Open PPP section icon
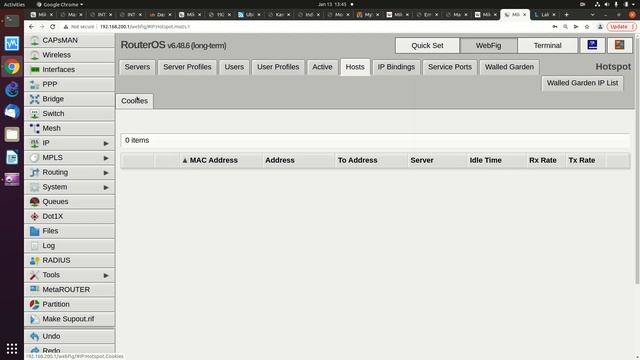Image resolution: width=640 pixels, height=360 pixels. [35, 84]
